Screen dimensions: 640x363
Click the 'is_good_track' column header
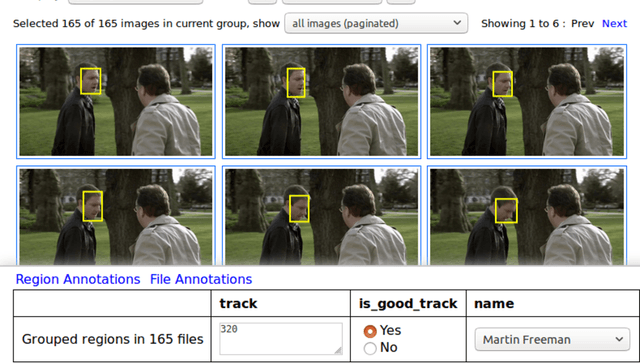(x=408, y=303)
